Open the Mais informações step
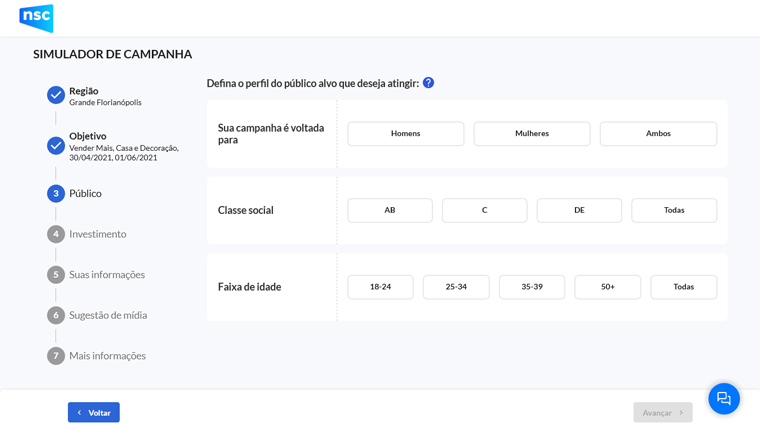The height and width of the screenshot is (434, 760). pos(107,356)
